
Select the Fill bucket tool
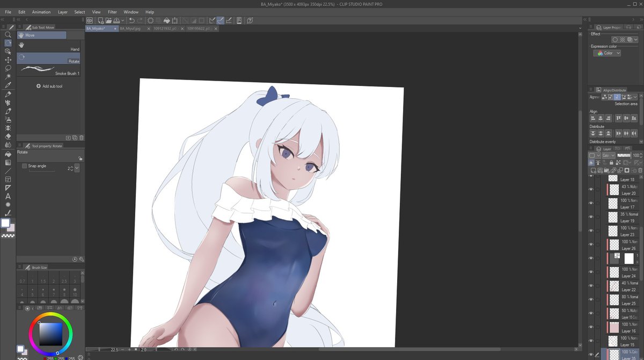tap(8, 154)
